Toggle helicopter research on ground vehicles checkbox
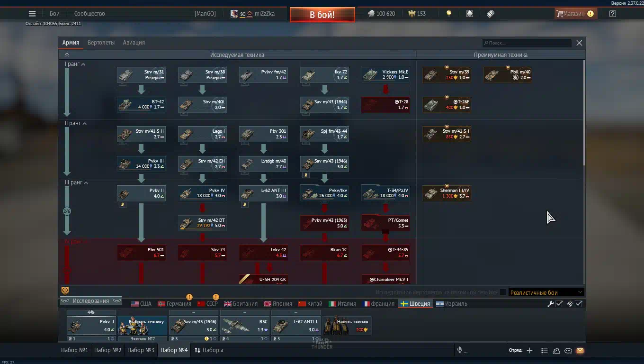The width and height of the screenshot is (644, 364). [x=503, y=292]
